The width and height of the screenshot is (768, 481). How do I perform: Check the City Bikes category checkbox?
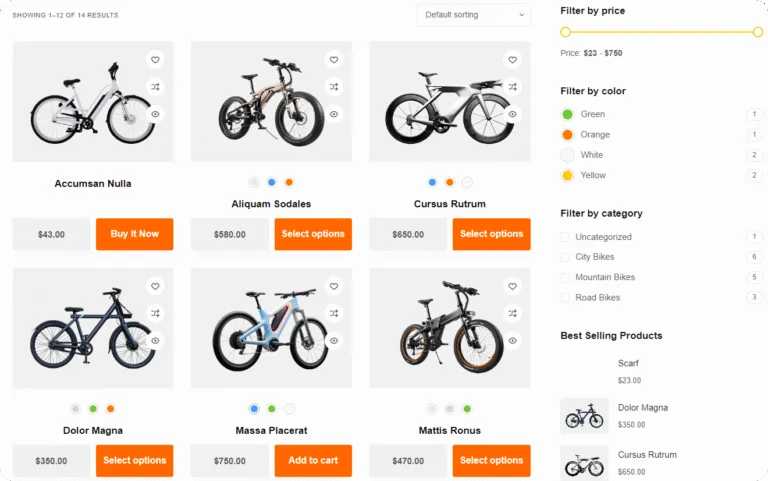click(565, 257)
